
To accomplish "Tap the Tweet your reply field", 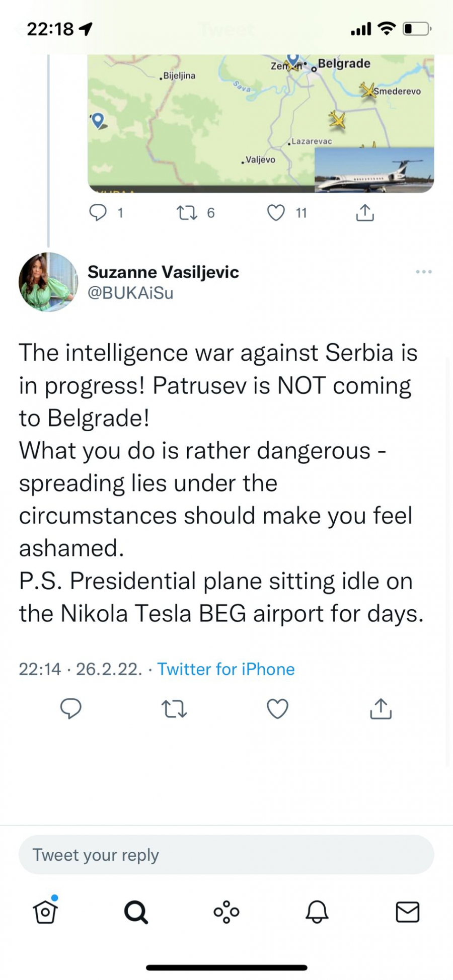I will [x=226, y=854].
